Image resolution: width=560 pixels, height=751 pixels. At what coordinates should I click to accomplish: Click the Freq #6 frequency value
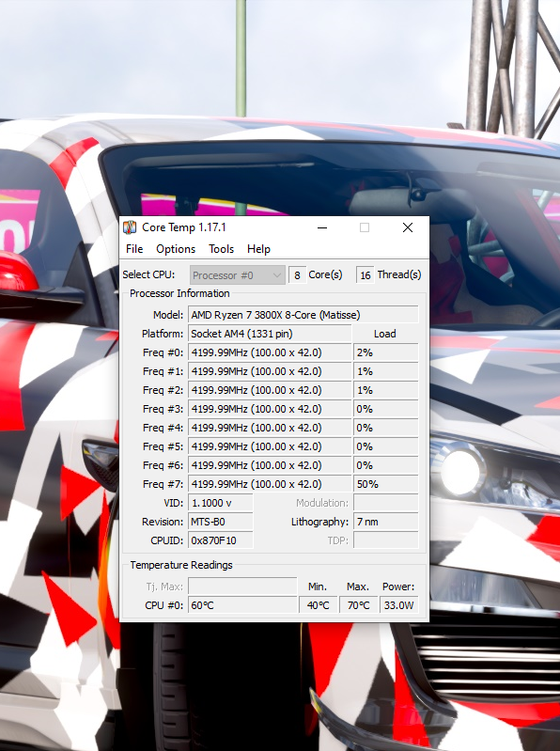click(x=270, y=465)
